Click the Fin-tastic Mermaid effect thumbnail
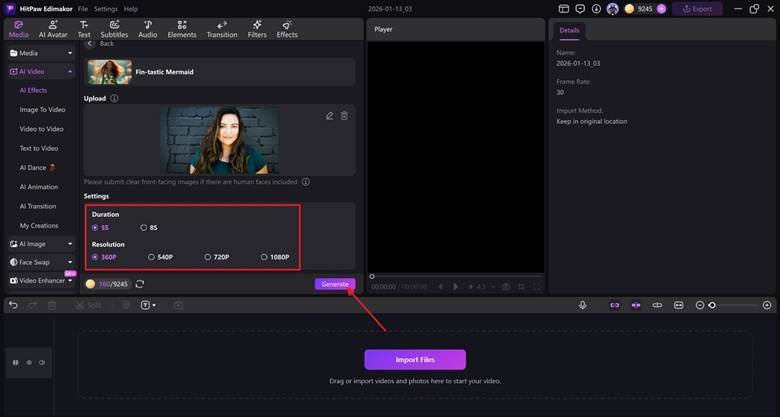 (110, 72)
